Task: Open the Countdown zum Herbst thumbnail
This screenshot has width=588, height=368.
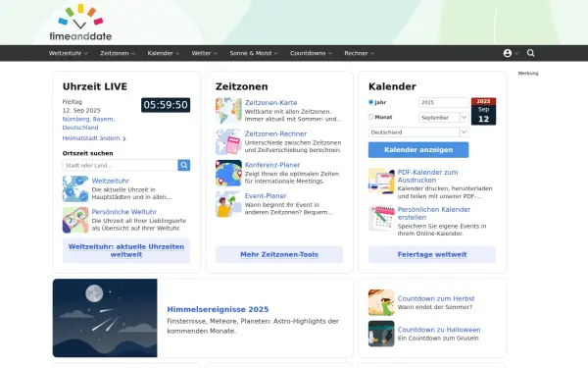Action: (381, 302)
